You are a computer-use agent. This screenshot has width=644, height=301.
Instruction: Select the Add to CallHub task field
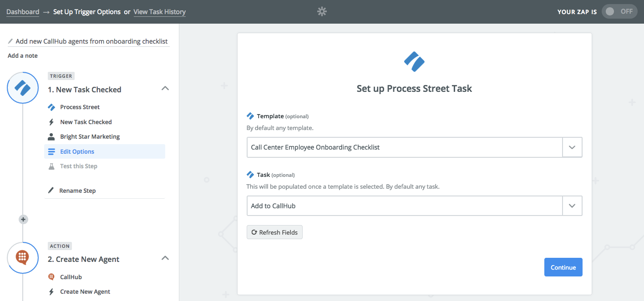pos(405,206)
